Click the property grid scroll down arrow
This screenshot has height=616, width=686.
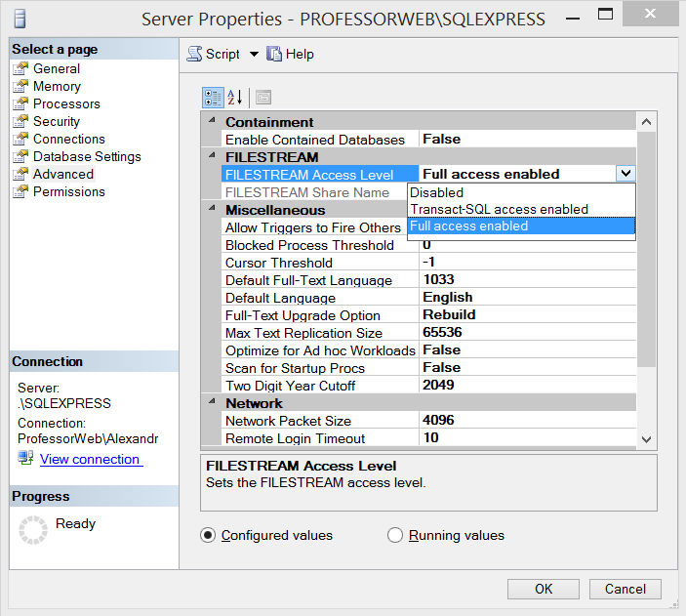tap(646, 438)
